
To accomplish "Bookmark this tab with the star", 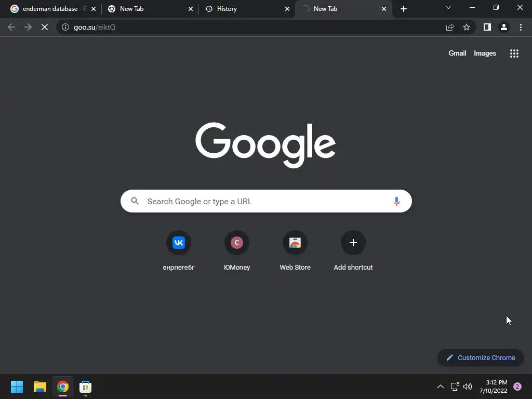I will point(467,27).
